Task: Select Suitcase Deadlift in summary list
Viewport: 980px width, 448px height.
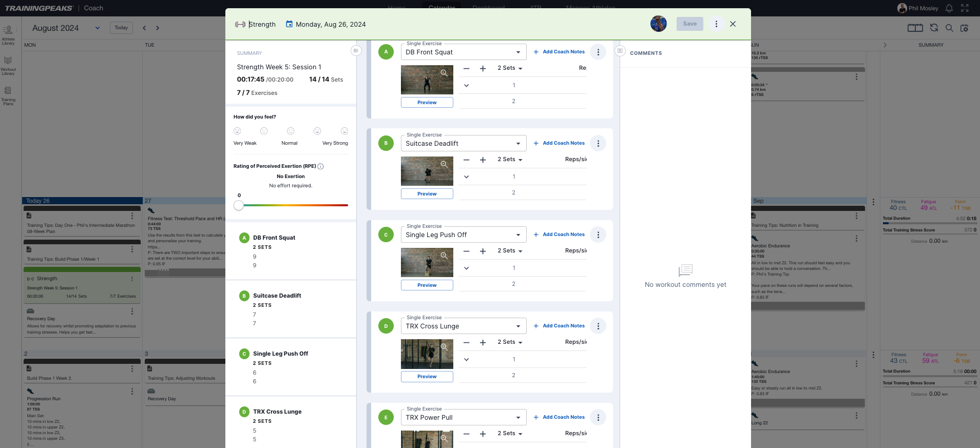Action: [x=277, y=296]
